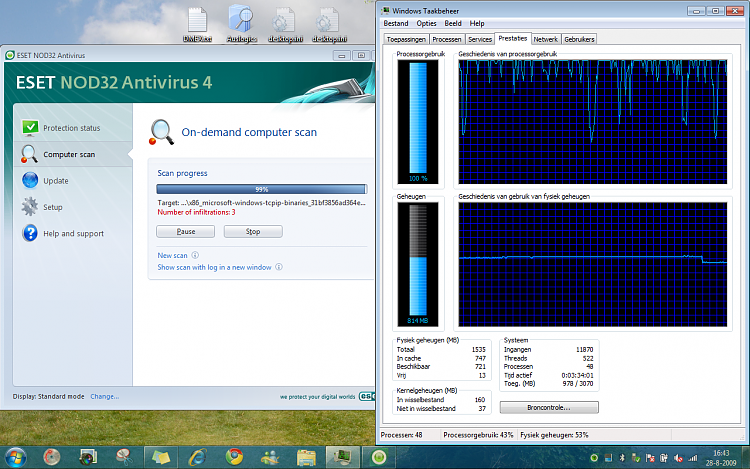Click the 'Processen: 48' status bar entry
The image size is (750, 469).
tap(401, 435)
